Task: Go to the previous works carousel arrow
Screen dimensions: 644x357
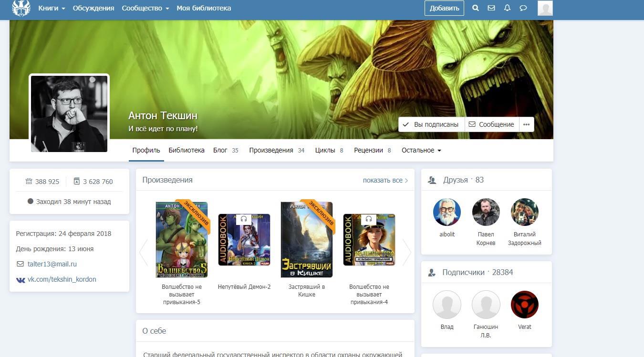Action: click(x=144, y=252)
